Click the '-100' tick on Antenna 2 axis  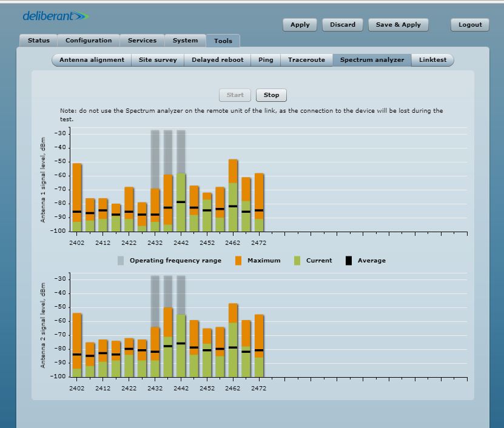click(58, 376)
